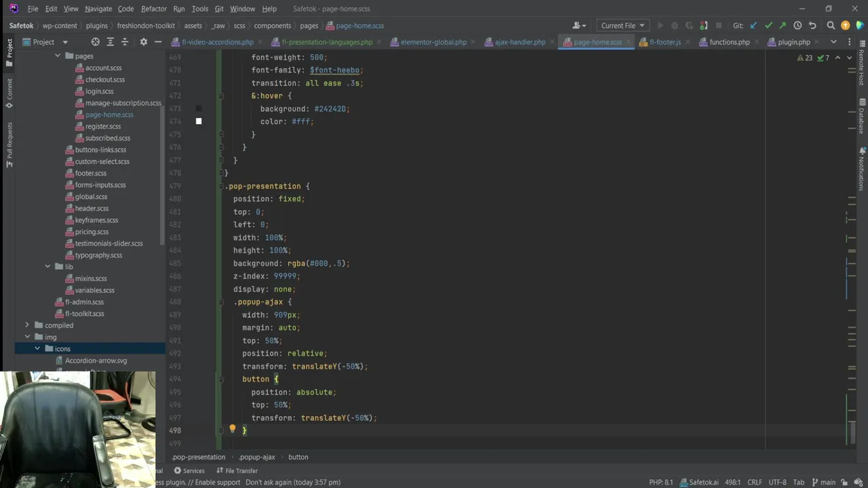
Task: Select opened file in Project tree
Action: point(96,42)
